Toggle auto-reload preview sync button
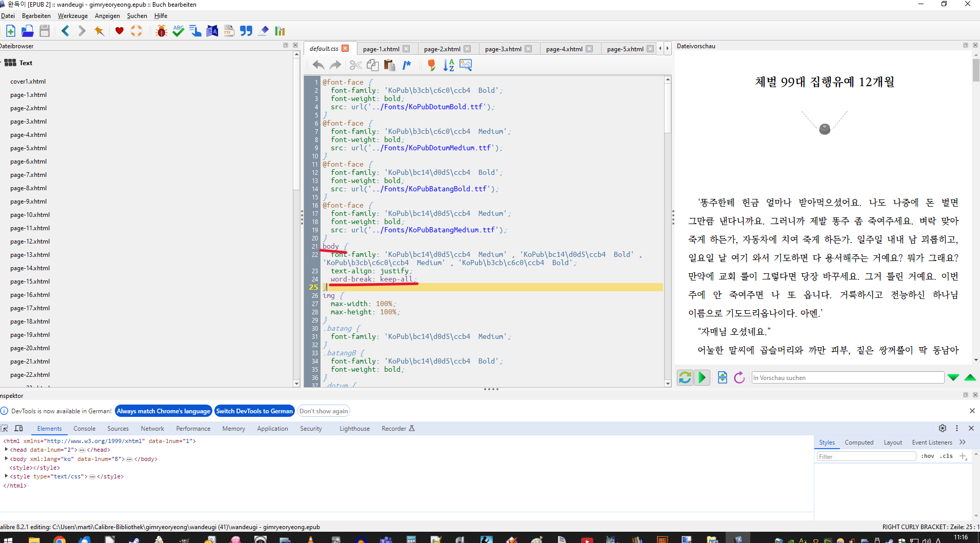The height and width of the screenshot is (543, 980). click(x=685, y=378)
